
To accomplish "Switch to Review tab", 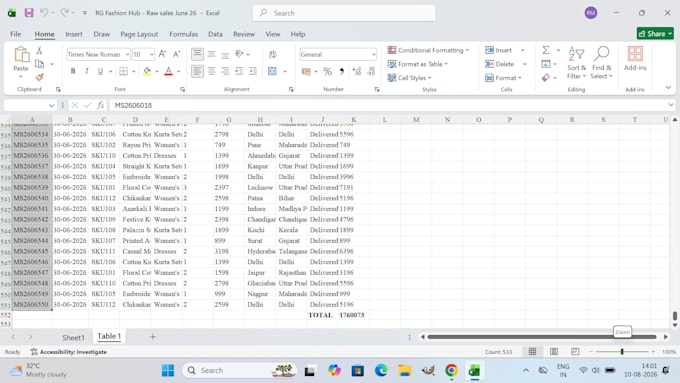I will [244, 34].
